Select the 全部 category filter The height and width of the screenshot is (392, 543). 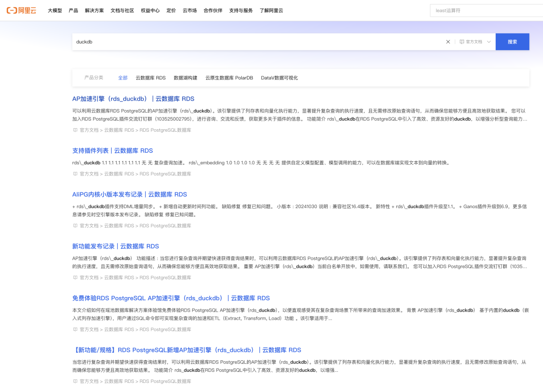pos(123,78)
